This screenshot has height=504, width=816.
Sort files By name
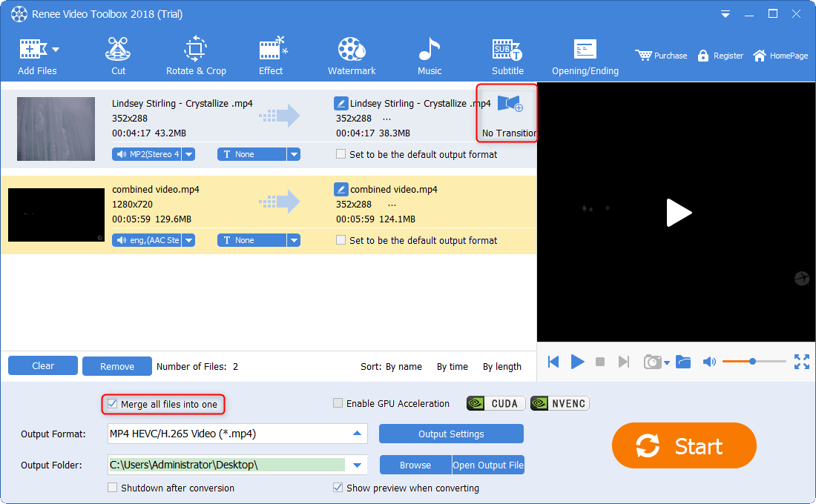point(404,367)
